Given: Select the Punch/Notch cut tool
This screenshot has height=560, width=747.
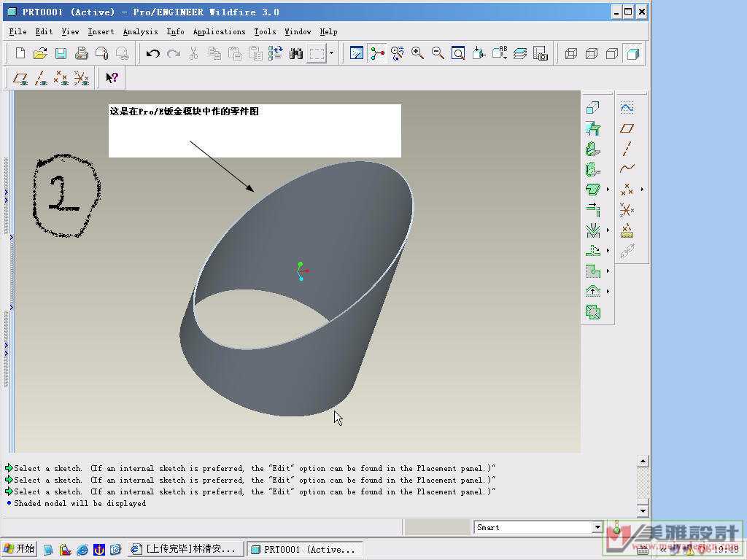Looking at the screenshot, I should point(593,271).
